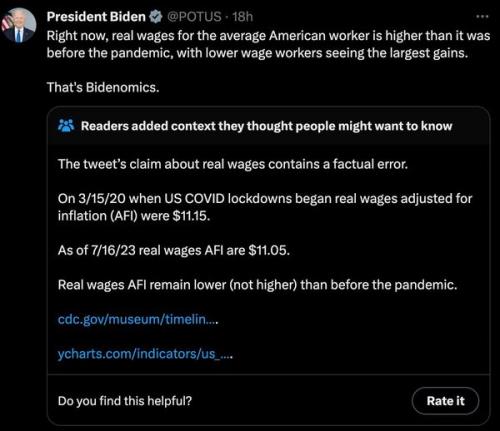Screen dimensions: 500x431
Task: Click the note line mentioning $11.05
Action: click(x=174, y=250)
